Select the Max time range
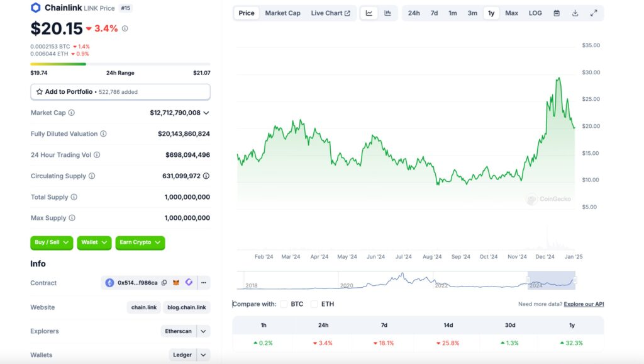Image resolution: width=644 pixels, height=364 pixels. click(511, 13)
